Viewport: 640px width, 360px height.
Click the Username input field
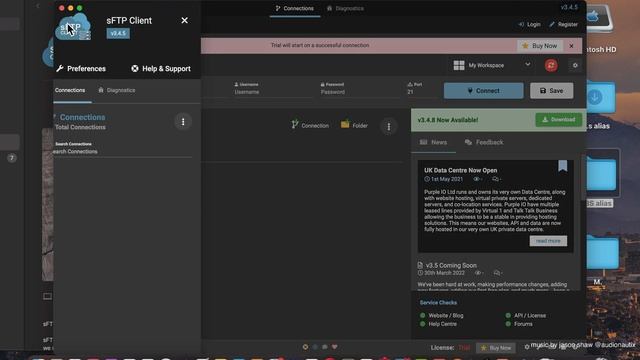[x=271, y=92]
